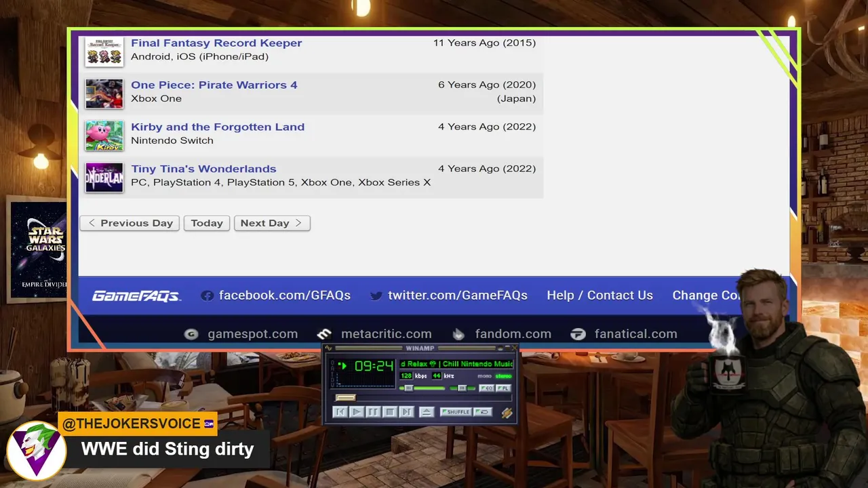The height and width of the screenshot is (488, 868).
Task: Adjust the Winamp volume slider
Action: click(x=422, y=388)
